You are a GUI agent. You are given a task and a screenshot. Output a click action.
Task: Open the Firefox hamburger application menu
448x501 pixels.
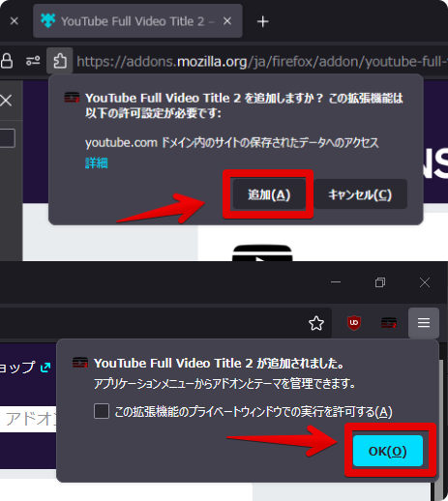click(424, 323)
